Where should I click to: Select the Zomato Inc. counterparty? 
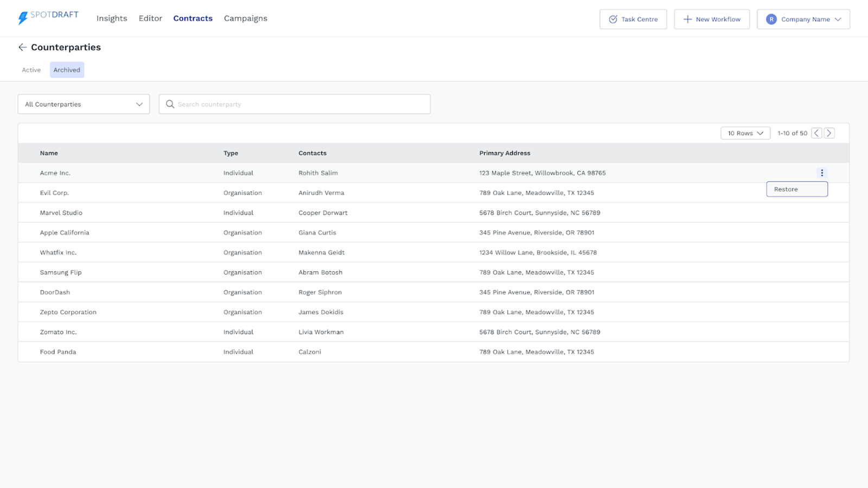point(58,332)
